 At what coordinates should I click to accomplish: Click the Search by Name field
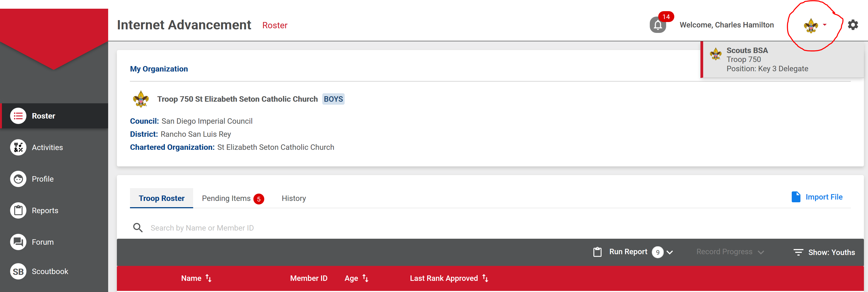point(202,228)
